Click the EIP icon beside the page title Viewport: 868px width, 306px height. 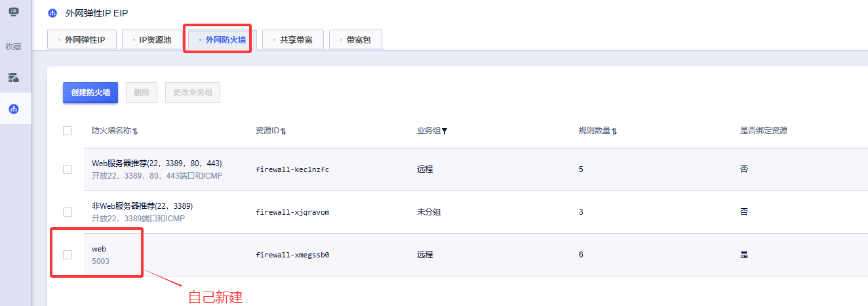(52, 13)
